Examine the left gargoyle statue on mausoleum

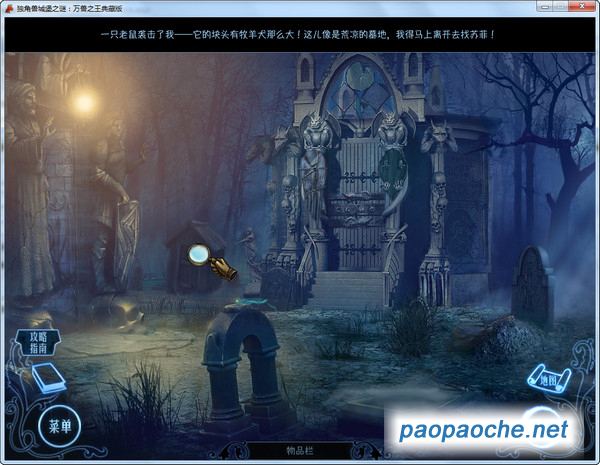[317, 131]
